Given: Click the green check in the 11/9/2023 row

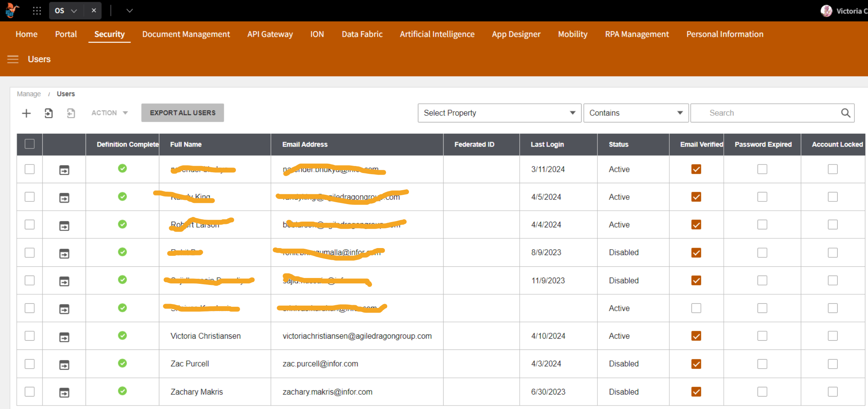Looking at the screenshot, I should [122, 280].
